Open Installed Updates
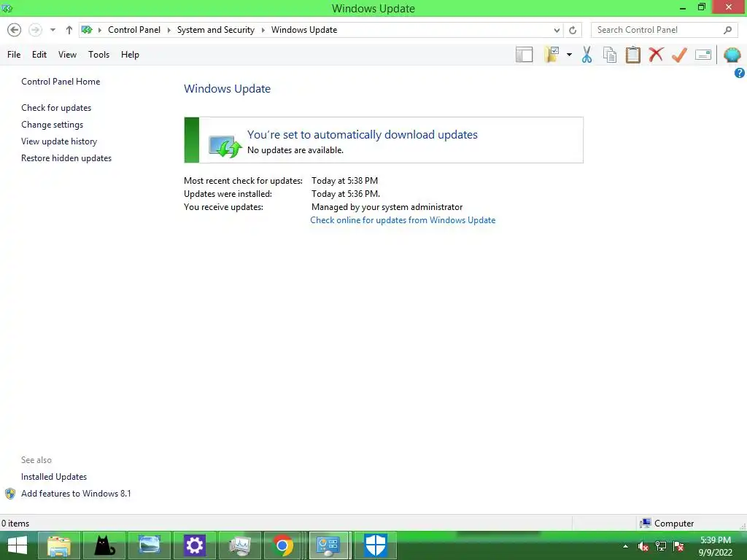Viewport: 747px width, 560px height. point(54,477)
